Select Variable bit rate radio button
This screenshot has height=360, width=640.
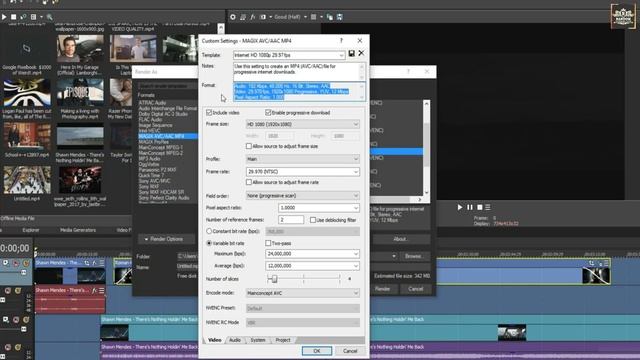click(x=209, y=243)
